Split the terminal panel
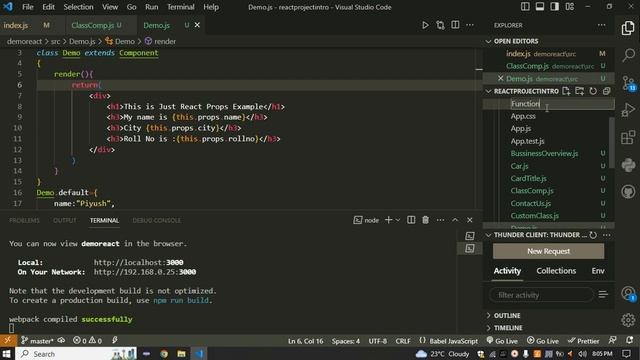Viewport: 640px width, 360px height. [x=411, y=220]
